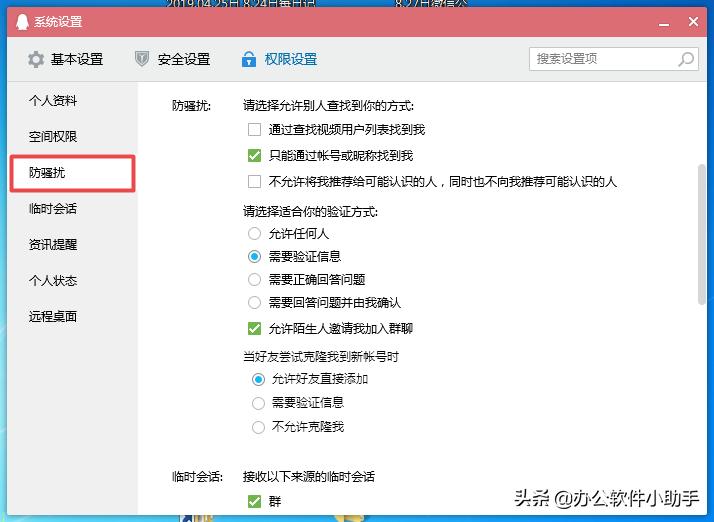The height and width of the screenshot is (522, 714).
Task: Select 不允许克隆我 radio option
Action: point(259,427)
